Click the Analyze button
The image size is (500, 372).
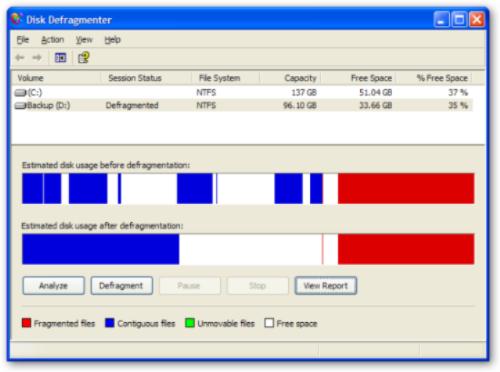tap(54, 286)
